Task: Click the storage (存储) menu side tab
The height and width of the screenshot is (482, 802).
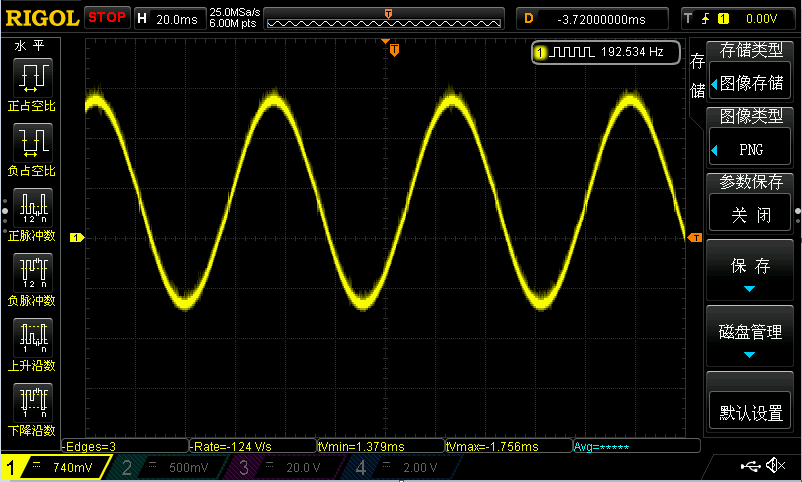Action: pos(697,76)
